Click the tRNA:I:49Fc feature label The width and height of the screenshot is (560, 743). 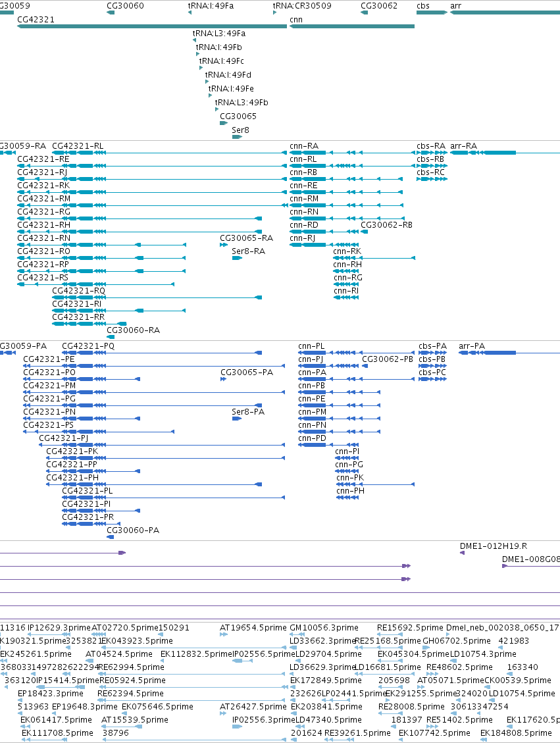tap(222, 61)
